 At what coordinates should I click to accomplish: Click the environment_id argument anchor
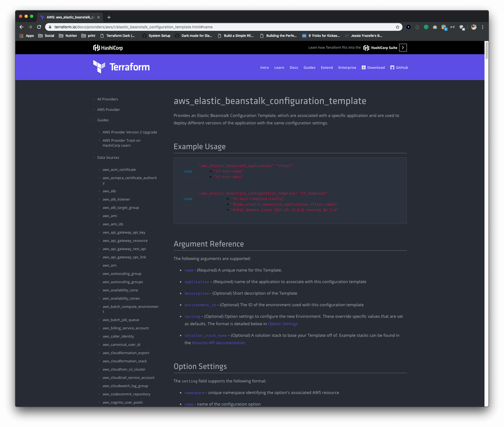click(200, 305)
